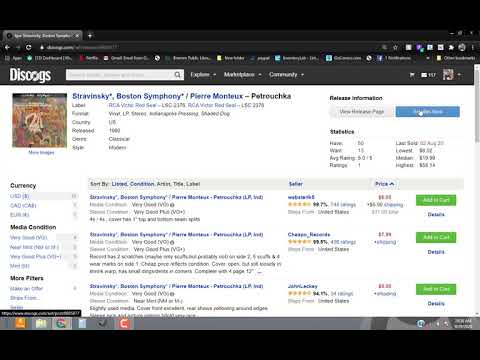Open the paypal bookmark
The height and width of the screenshot is (360, 480).
(x=260, y=58)
